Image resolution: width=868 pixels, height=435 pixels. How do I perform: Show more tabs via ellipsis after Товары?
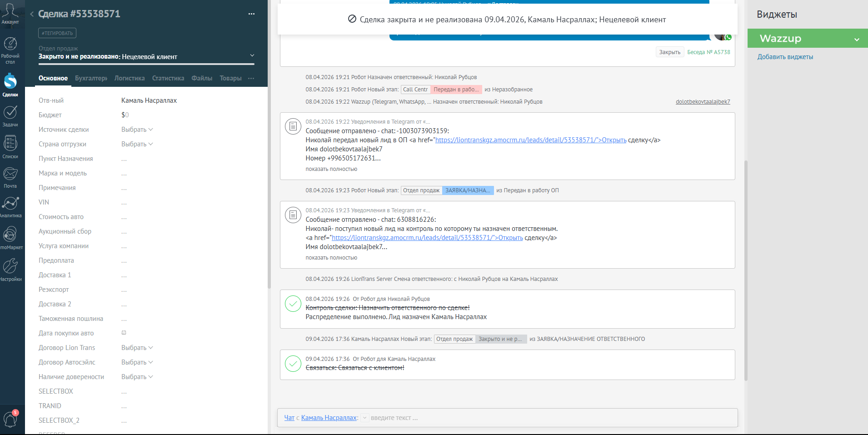pyautogui.click(x=251, y=78)
